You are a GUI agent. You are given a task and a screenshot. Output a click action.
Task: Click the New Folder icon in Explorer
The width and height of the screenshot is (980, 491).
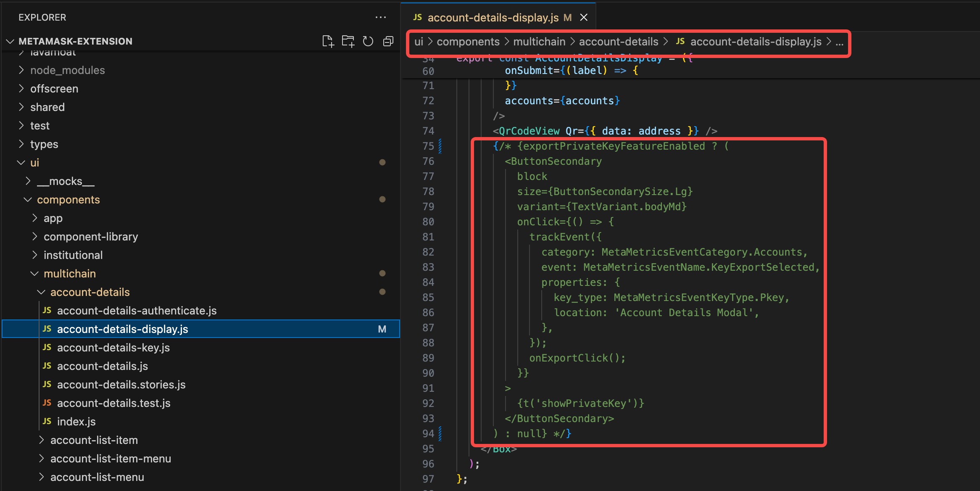coord(348,41)
